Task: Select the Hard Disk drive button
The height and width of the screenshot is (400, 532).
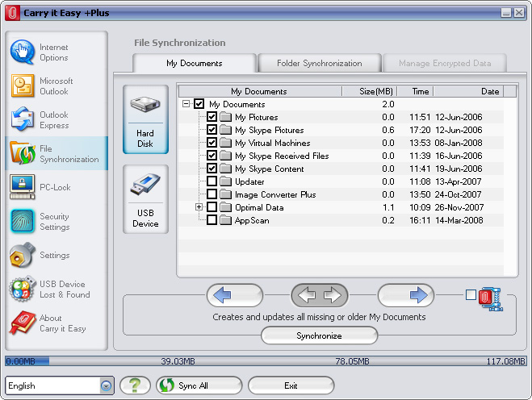Action: 145,119
